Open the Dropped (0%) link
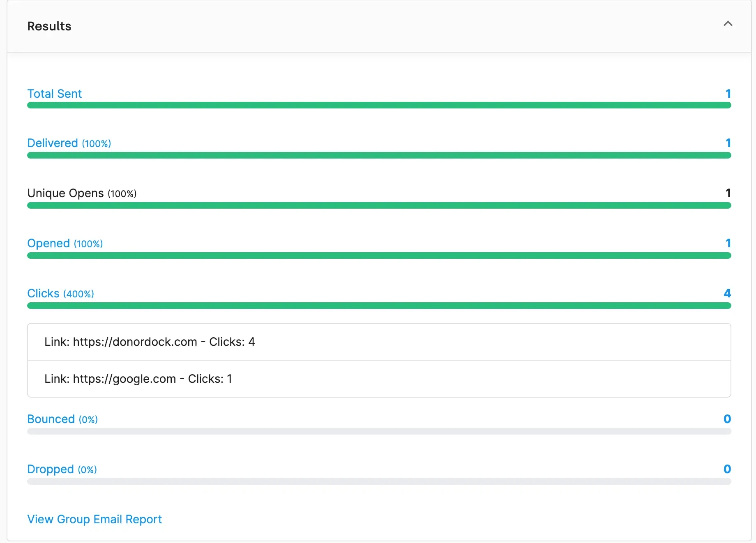Image resolution: width=756 pixels, height=543 pixels. click(x=62, y=469)
